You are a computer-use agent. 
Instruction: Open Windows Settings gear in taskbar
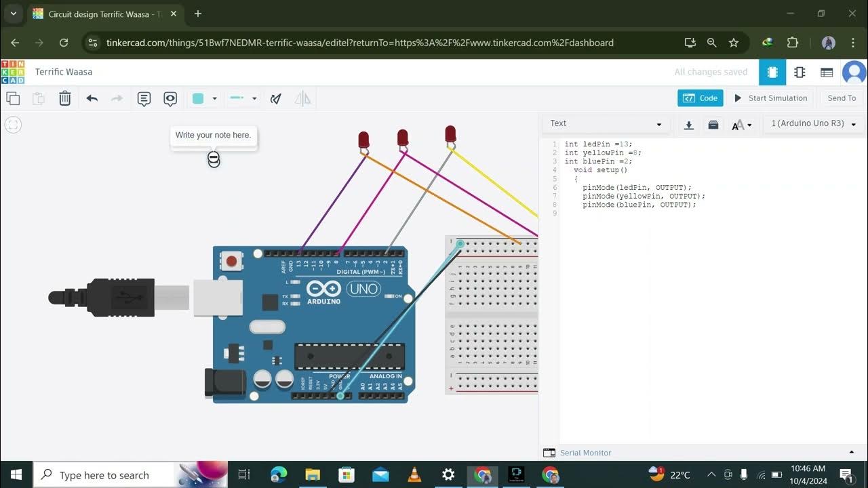tap(448, 474)
